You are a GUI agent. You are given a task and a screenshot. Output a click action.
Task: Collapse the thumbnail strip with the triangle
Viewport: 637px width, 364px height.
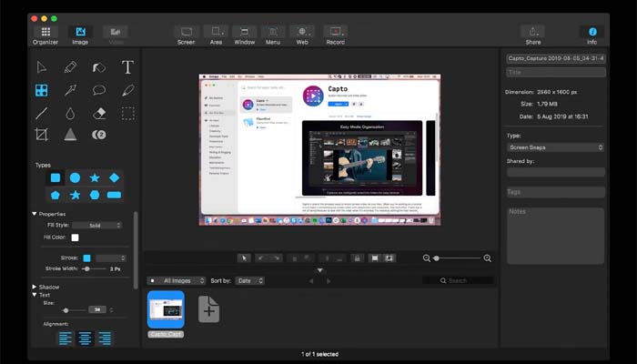320,270
